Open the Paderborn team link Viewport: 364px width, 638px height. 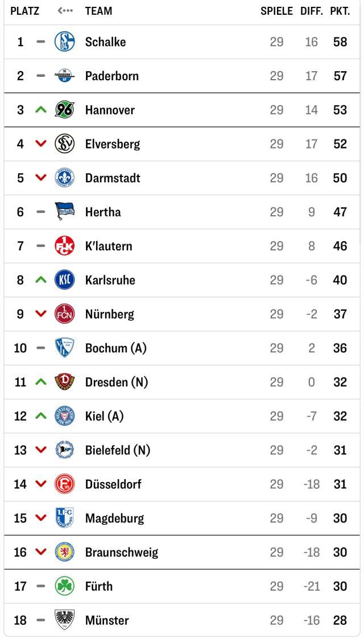111,76
